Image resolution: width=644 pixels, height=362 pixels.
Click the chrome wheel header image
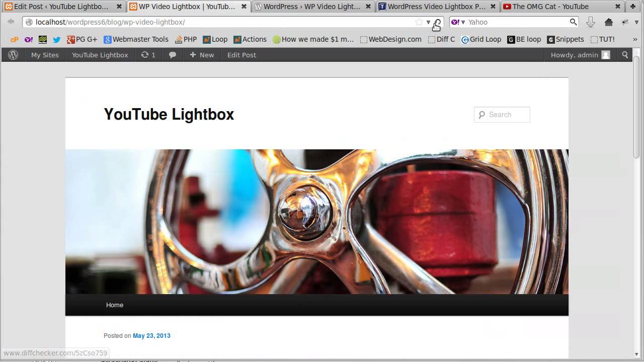tap(317, 222)
